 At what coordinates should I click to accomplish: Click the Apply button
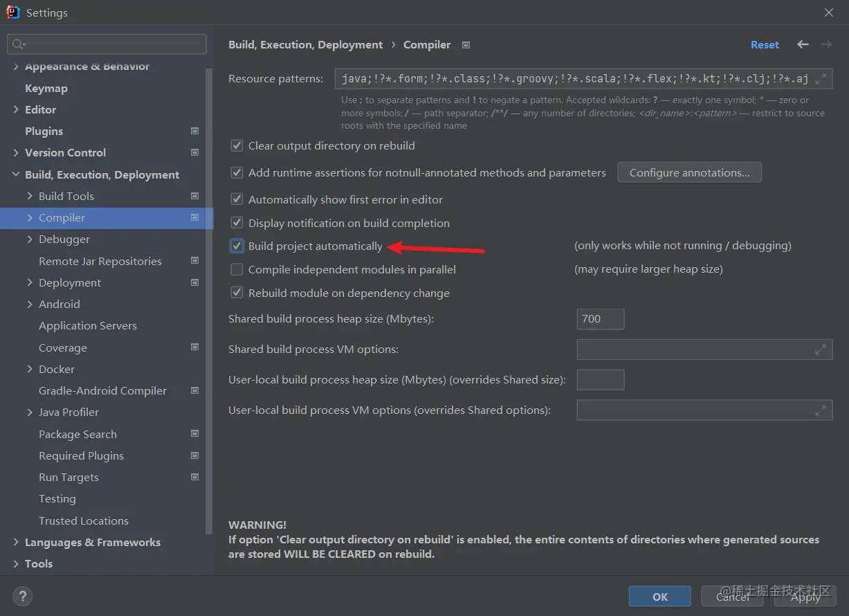point(805,597)
